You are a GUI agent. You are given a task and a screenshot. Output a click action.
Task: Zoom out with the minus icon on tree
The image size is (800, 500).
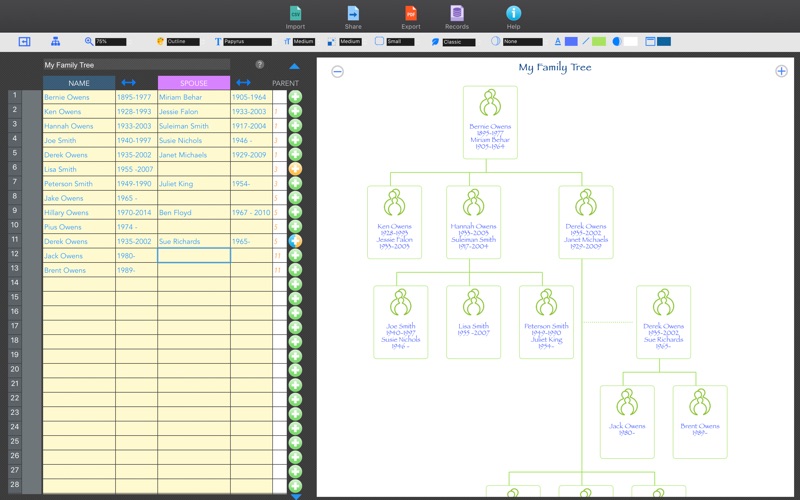[337, 72]
